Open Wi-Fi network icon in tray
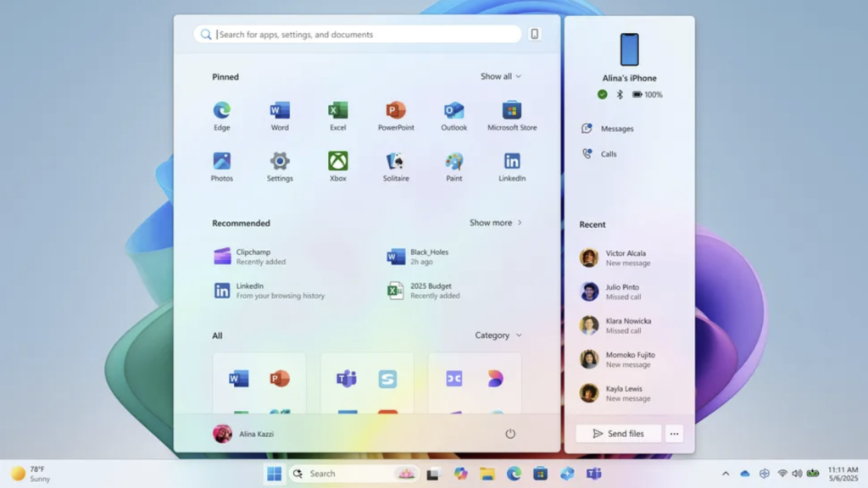This screenshot has width=868, height=488. tap(782, 474)
